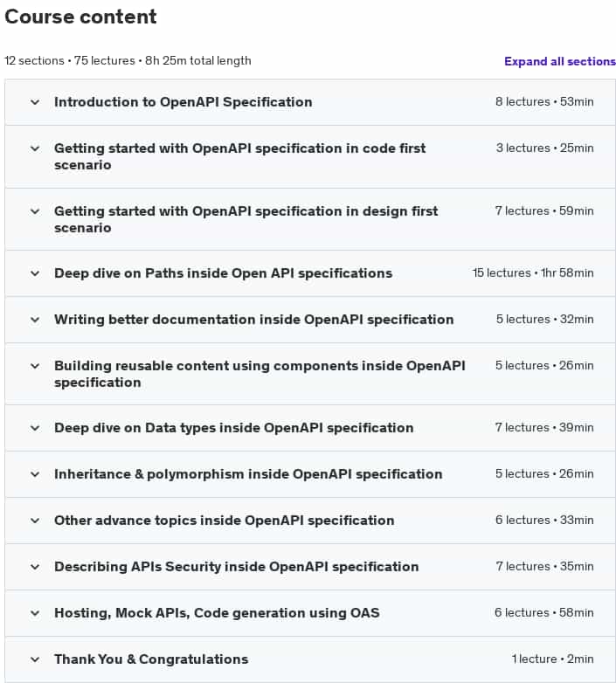Open Thank You & Congratulations section title

[x=151, y=659]
